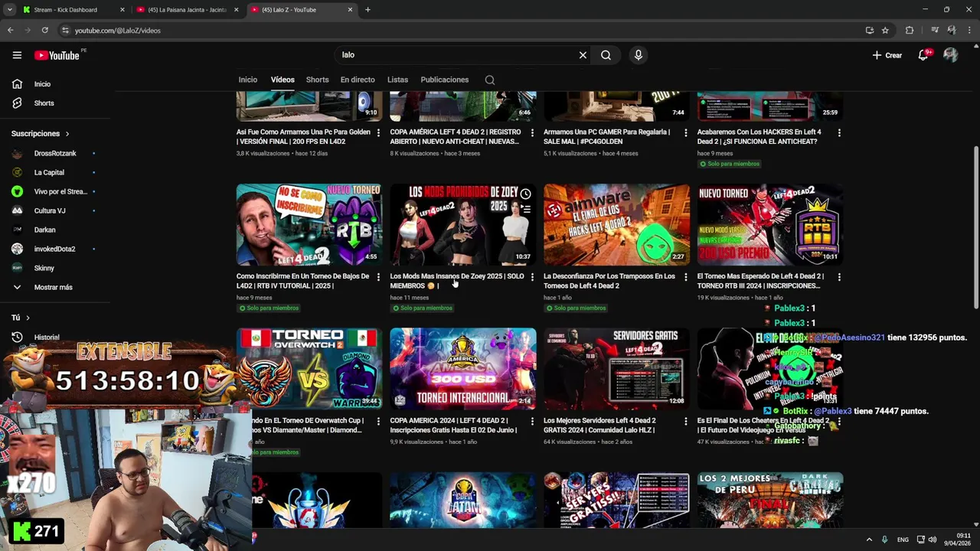Search within the channel magnifier icon
The image size is (980, 551).
[490, 80]
